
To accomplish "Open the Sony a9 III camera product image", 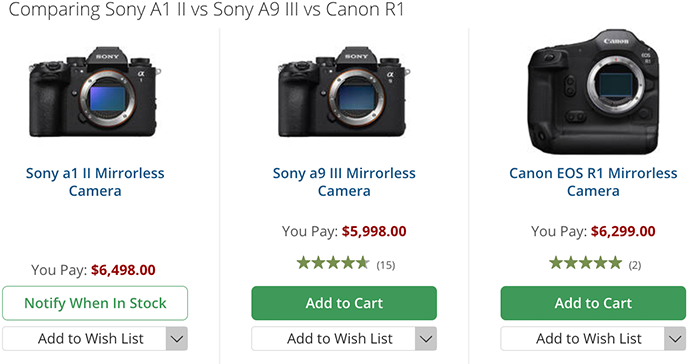I will [x=344, y=92].
